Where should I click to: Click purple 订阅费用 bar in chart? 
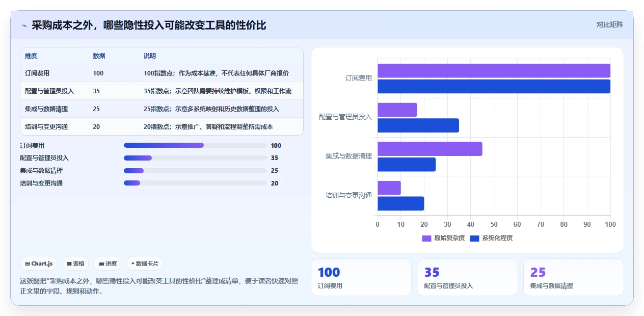(494, 71)
